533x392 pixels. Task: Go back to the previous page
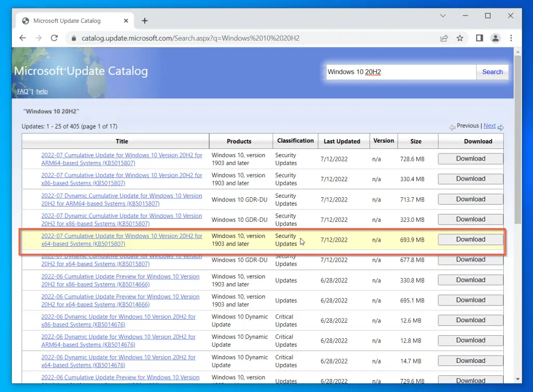pyautogui.click(x=22, y=38)
